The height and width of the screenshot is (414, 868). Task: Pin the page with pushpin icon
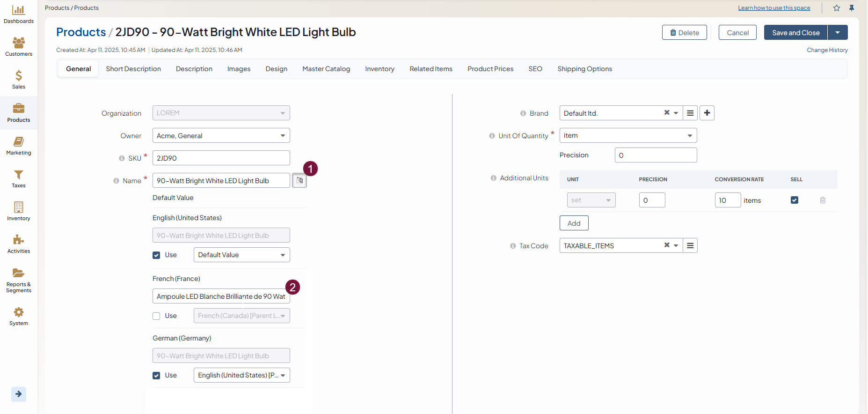(852, 8)
